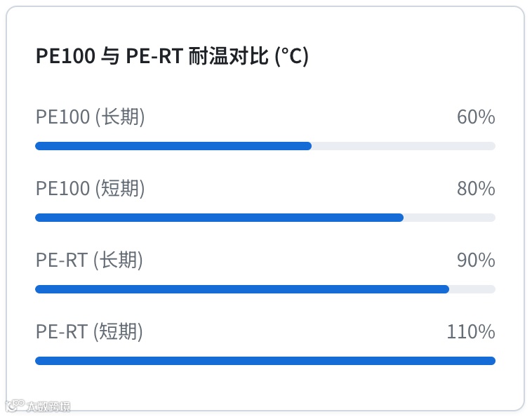Click the gray remainder of the 80% bar

point(449,218)
